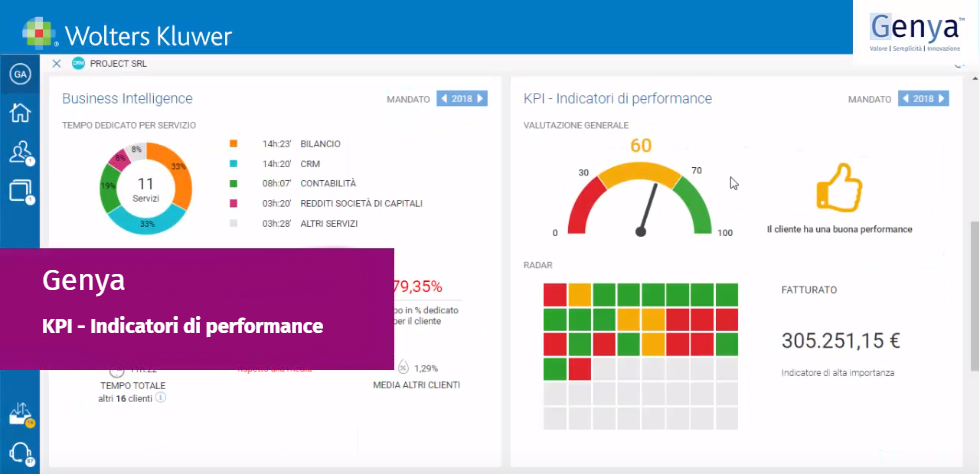Click the orange BILANCIO legend swatch
The height and width of the screenshot is (474, 980).
tap(234, 144)
